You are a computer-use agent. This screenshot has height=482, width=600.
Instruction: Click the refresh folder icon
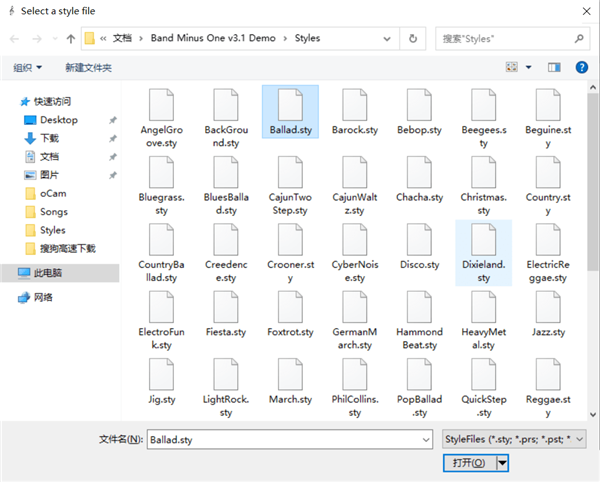(x=413, y=39)
